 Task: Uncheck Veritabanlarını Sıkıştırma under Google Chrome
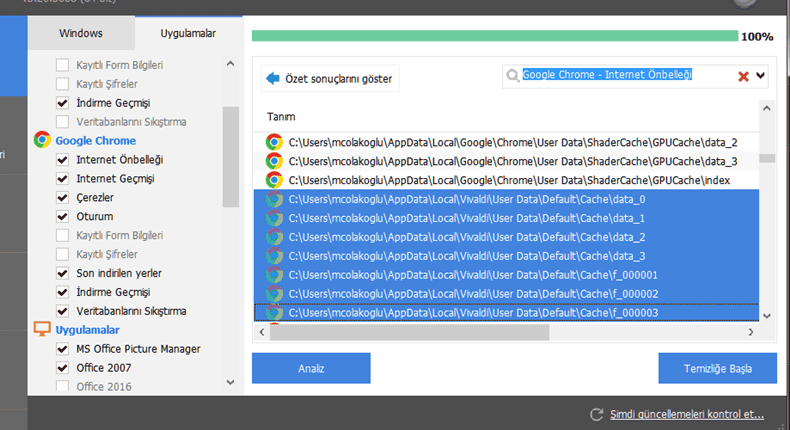pos(62,311)
